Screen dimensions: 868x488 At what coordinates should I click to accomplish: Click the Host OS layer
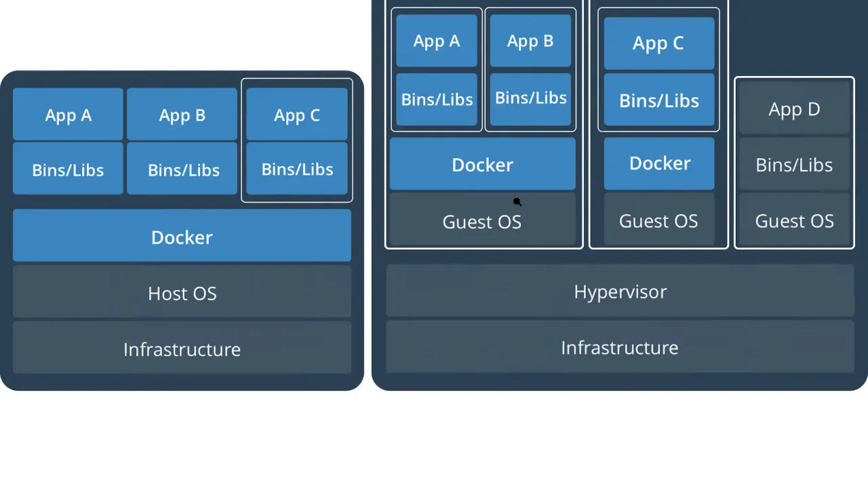(x=182, y=292)
